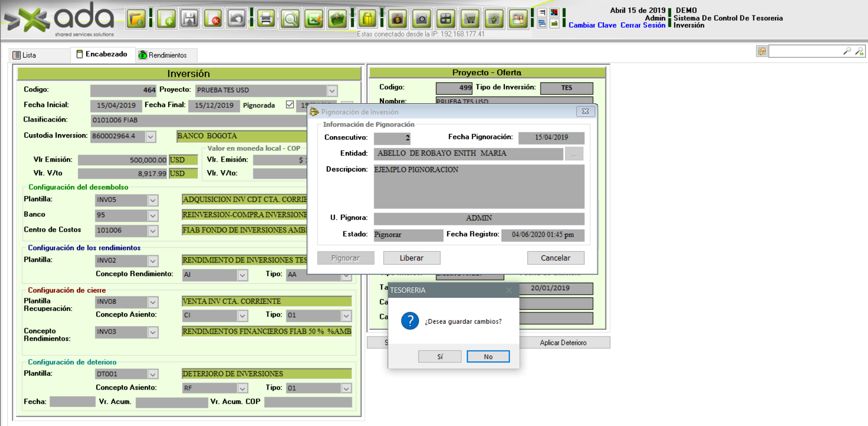Viewport: 868px width, 426px height.
Task: Click the Excel export toolbar icon
Action: point(314,19)
